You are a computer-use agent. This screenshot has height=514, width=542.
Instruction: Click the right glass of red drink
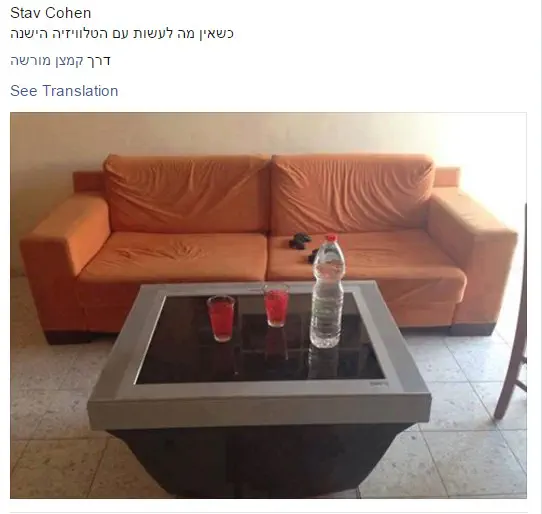click(x=277, y=305)
